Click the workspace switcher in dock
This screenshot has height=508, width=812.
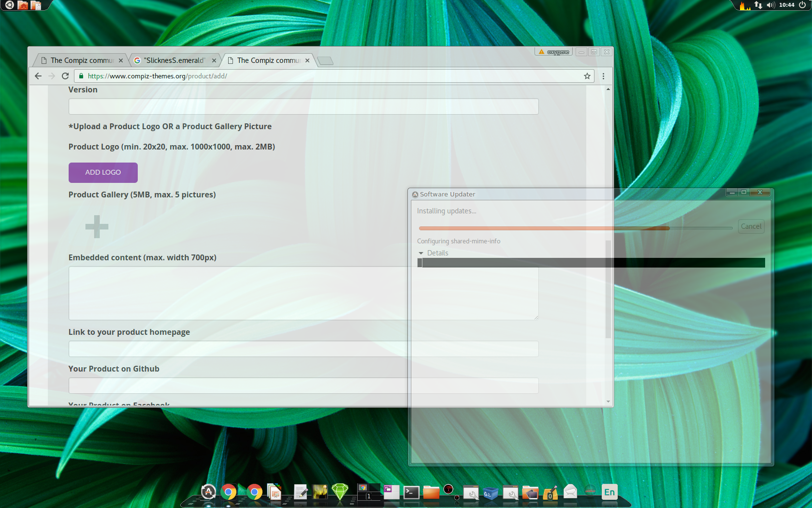[369, 492]
